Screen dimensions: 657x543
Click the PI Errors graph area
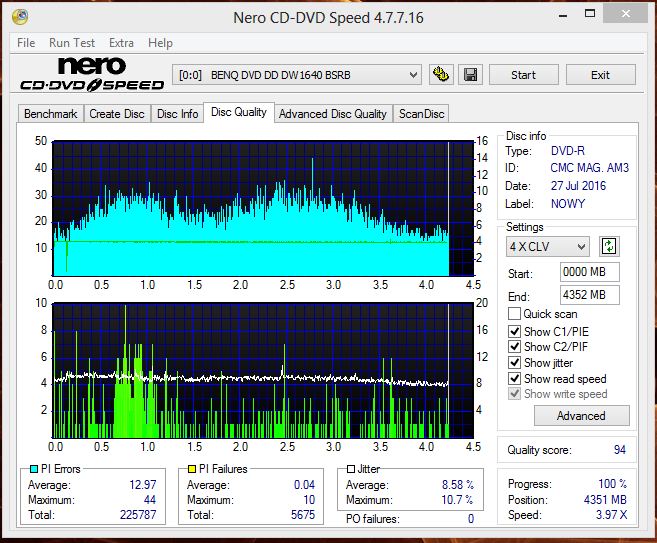click(x=263, y=208)
